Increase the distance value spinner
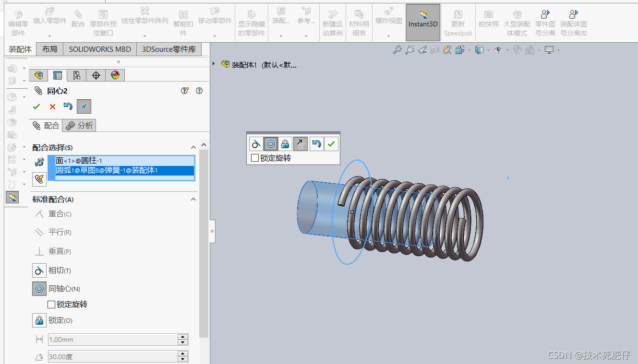638x364 pixels. click(182, 337)
